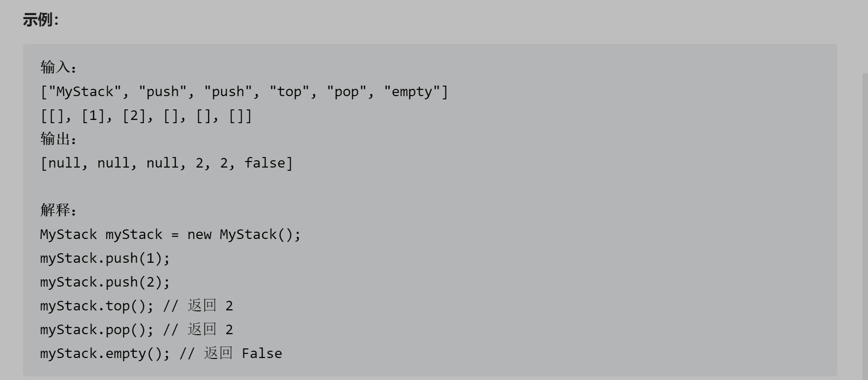Image resolution: width=868 pixels, height=380 pixels.
Task: Click the myStack.top(); code statement
Action: pos(97,306)
